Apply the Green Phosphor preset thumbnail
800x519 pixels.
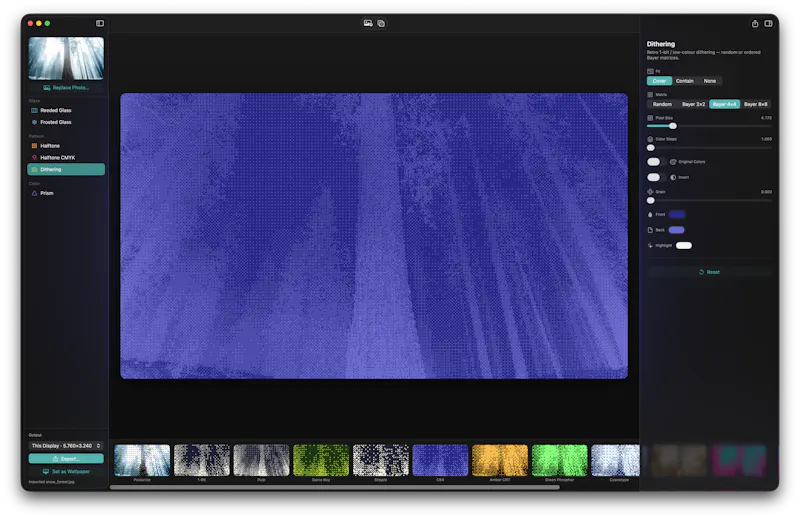click(x=560, y=460)
